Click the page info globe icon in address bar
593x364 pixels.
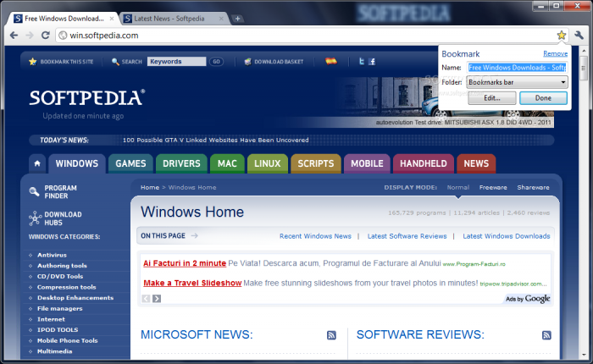coord(64,36)
